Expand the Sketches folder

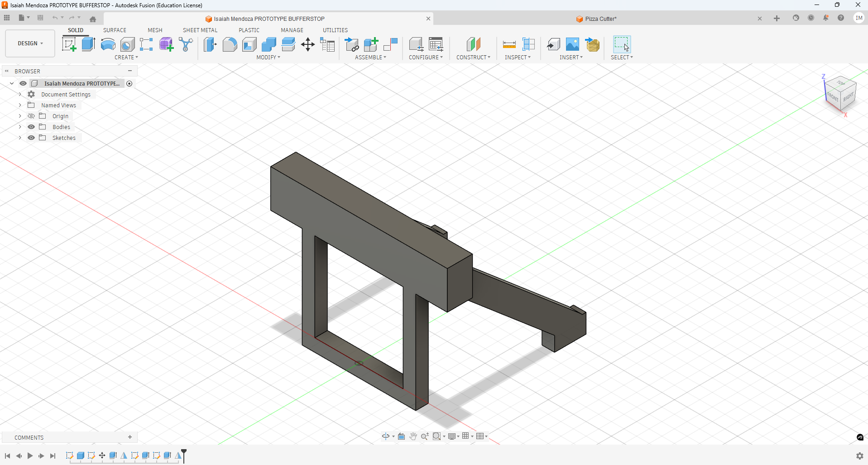tap(20, 138)
